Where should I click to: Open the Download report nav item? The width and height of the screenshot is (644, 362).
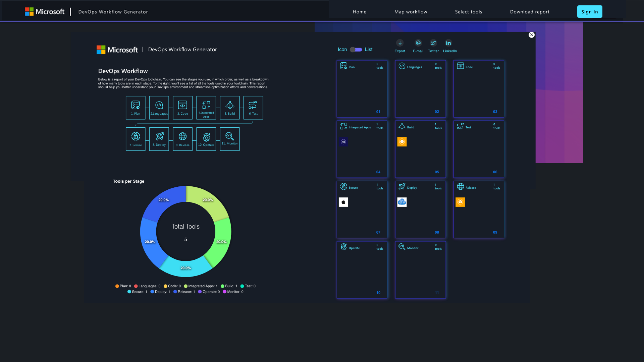coord(530,12)
